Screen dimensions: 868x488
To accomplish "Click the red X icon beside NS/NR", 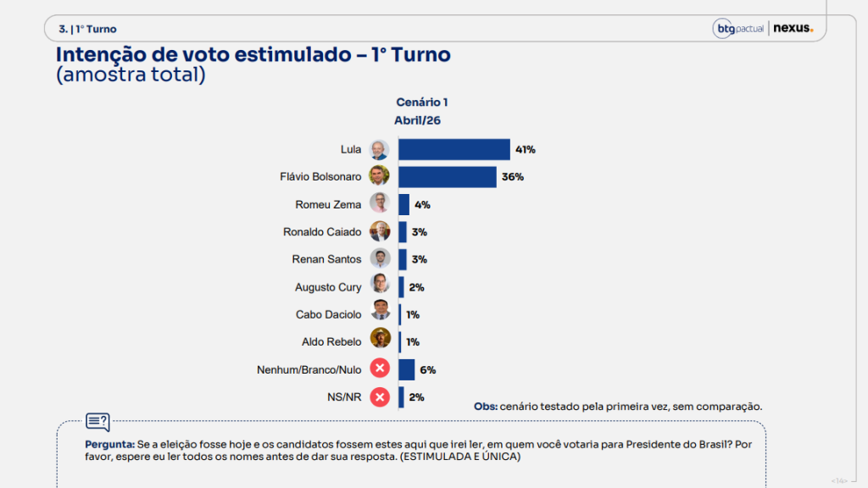I will click(380, 396).
